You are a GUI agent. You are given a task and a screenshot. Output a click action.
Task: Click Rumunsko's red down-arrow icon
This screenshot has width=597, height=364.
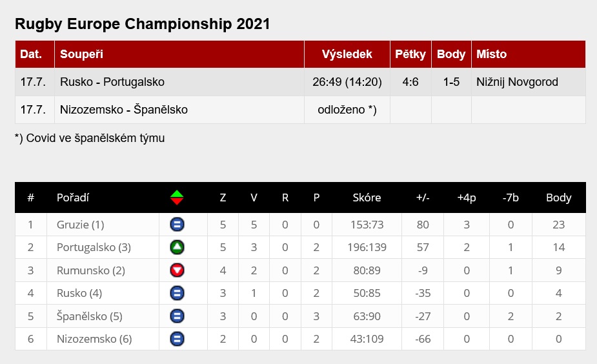click(x=177, y=270)
